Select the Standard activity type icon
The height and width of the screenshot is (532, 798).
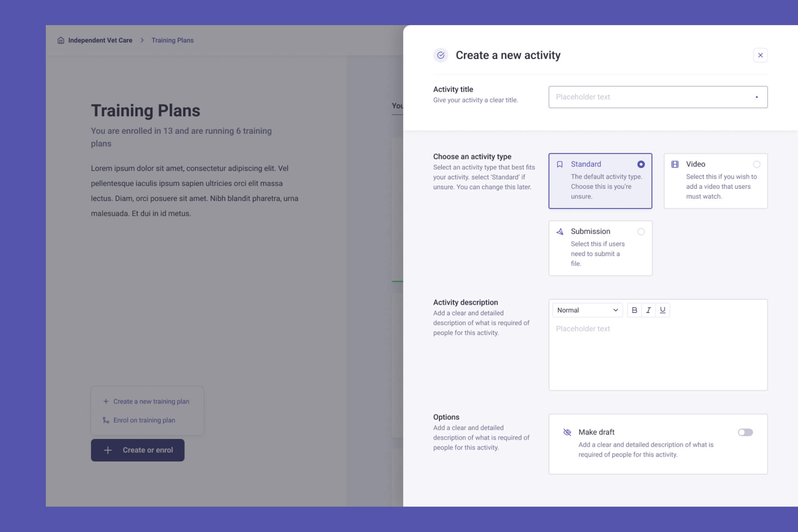coord(560,164)
